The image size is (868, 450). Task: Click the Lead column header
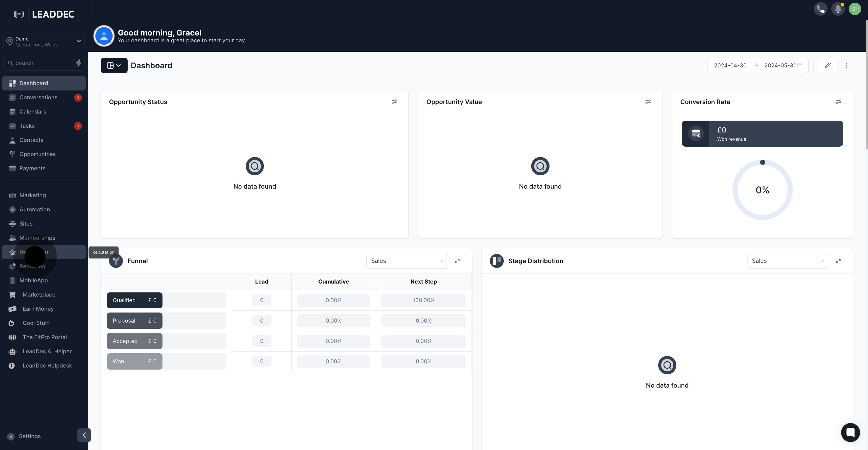pos(261,281)
